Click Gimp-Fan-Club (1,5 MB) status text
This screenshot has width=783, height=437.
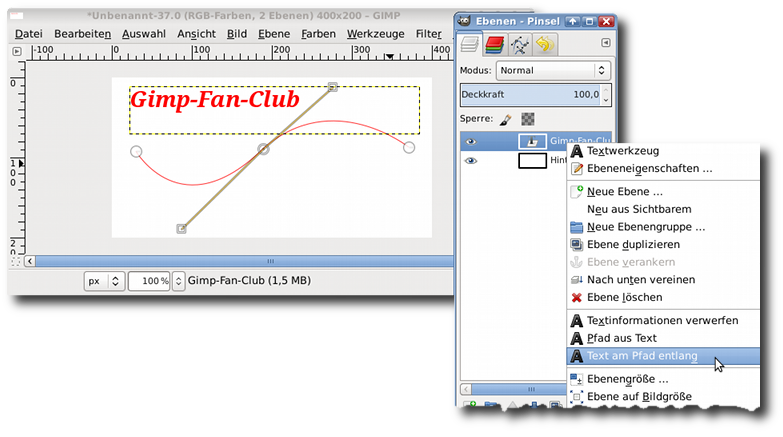[x=249, y=281]
